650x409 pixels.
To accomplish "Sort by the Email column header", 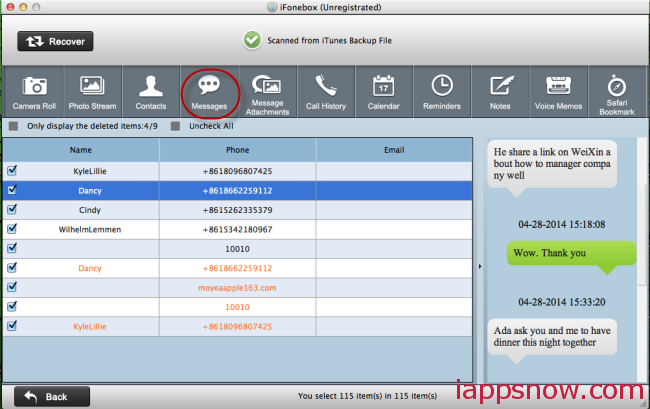I will (394, 150).
